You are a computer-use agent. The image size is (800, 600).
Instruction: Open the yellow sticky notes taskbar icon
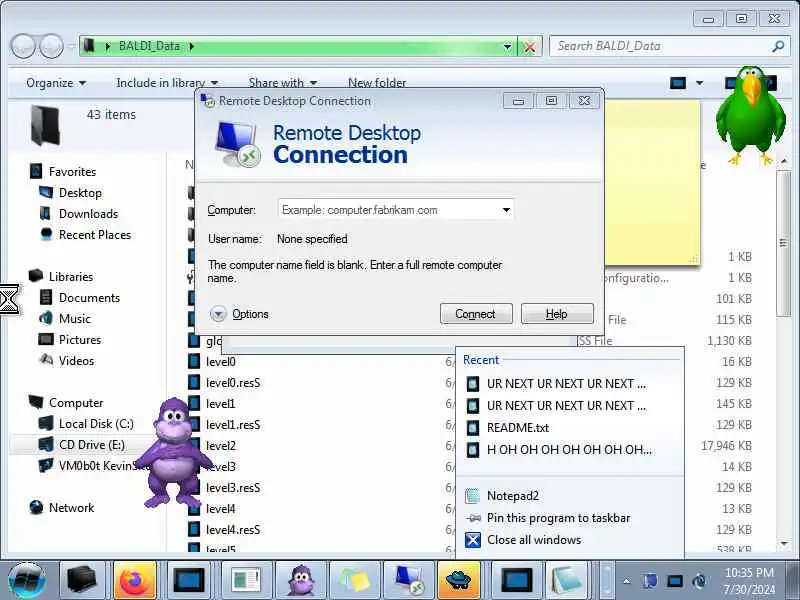[x=355, y=580]
